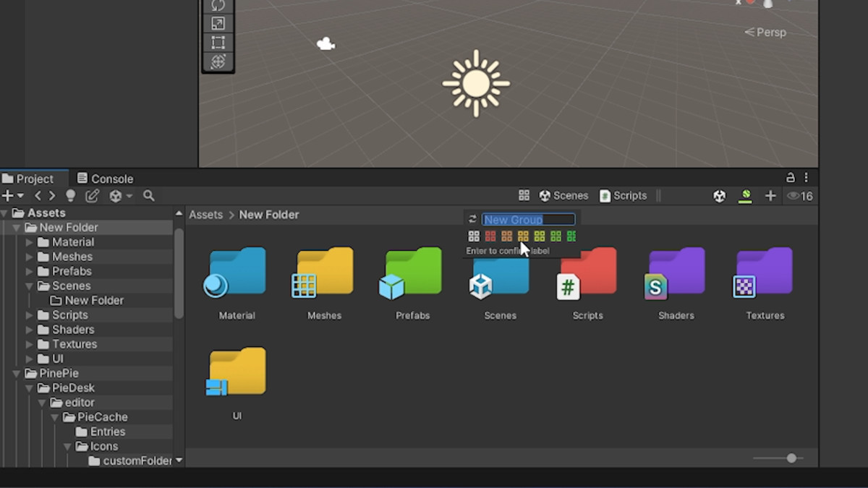This screenshot has height=488, width=868.
Task: Expand the Shaders folder in tree
Action: tap(30, 330)
